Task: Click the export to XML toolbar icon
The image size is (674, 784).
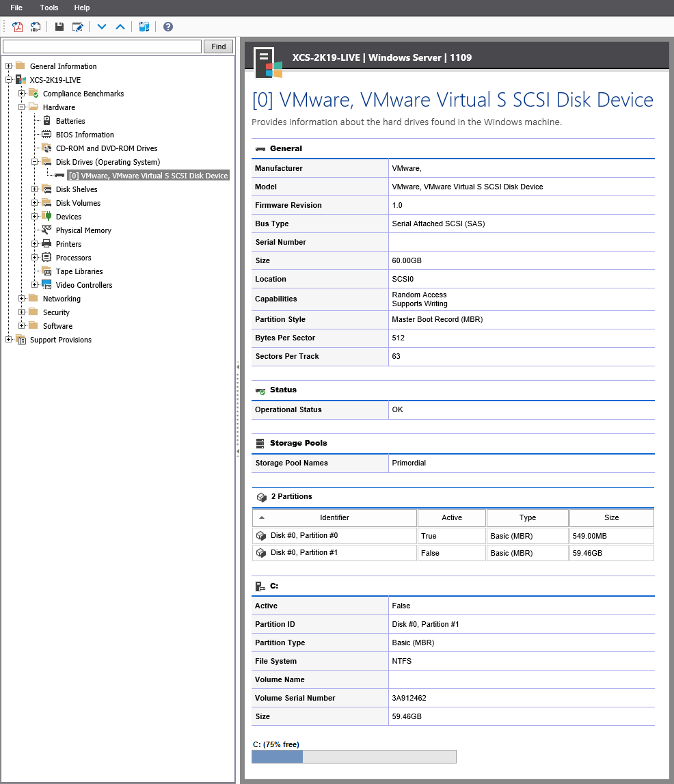Action: pyautogui.click(x=36, y=27)
